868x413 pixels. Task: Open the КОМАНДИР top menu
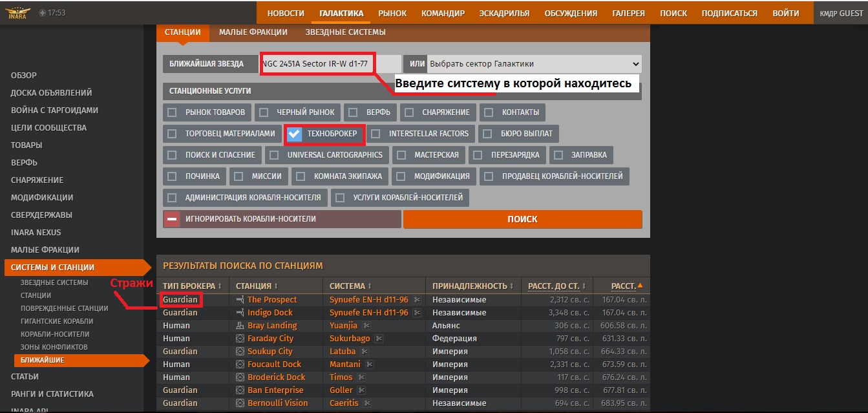443,13
